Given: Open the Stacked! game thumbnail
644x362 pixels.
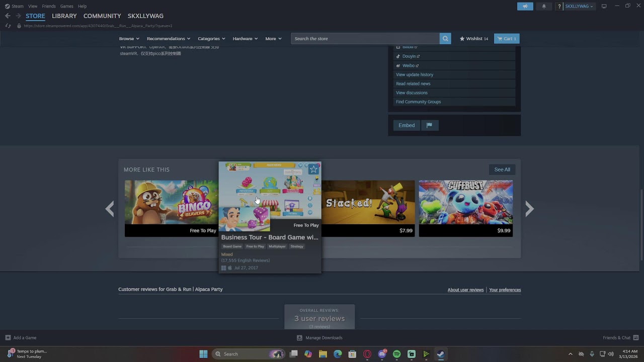Looking at the screenshot, I should pyautogui.click(x=368, y=203).
